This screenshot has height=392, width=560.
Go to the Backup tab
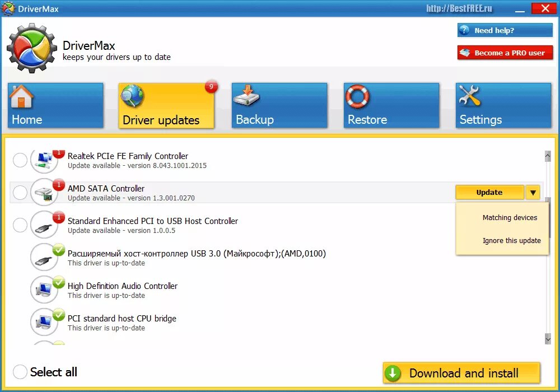pos(279,105)
